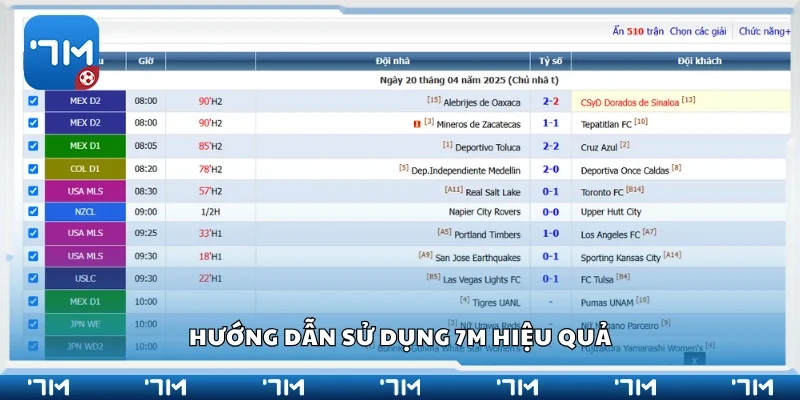This screenshot has height=400, width=800.
Task: Open the Cruz Azul team link
Action: click(x=599, y=147)
